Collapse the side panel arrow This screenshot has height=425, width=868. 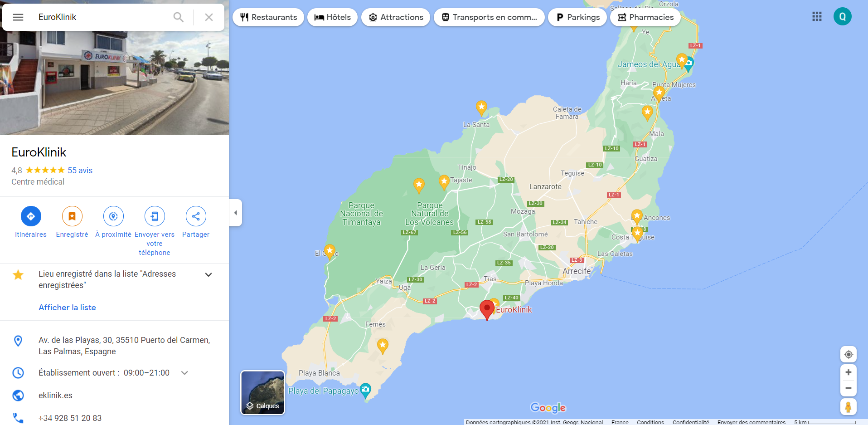(x=235, y=213)
